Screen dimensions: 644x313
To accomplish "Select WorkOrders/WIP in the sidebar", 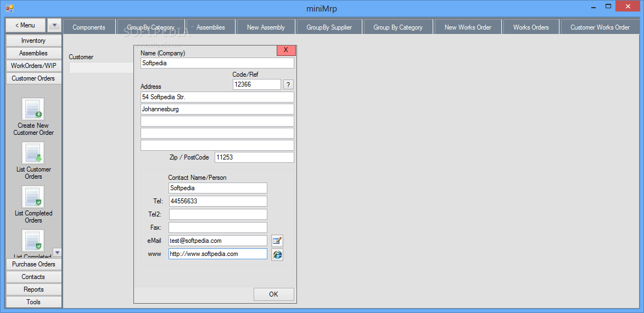I will (x=33, y=66).
